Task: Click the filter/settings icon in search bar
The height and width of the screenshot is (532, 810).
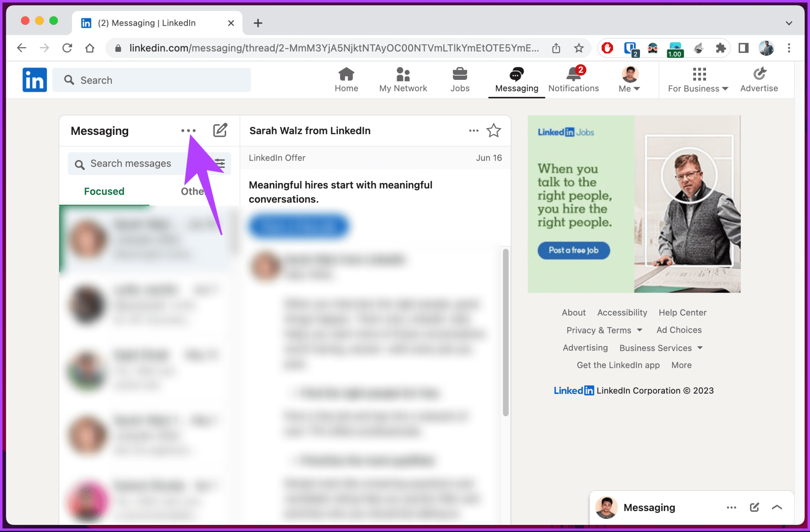Action: click(220, 163)
